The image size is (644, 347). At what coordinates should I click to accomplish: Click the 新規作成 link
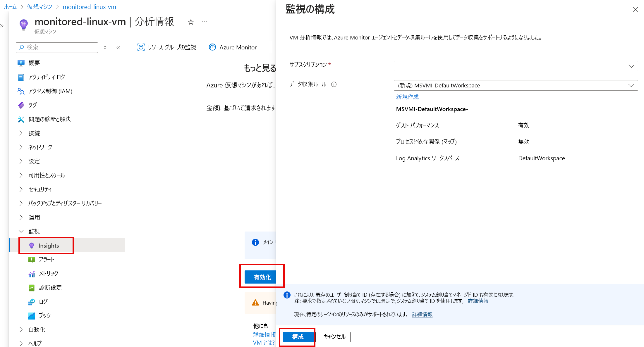[407, 97]
